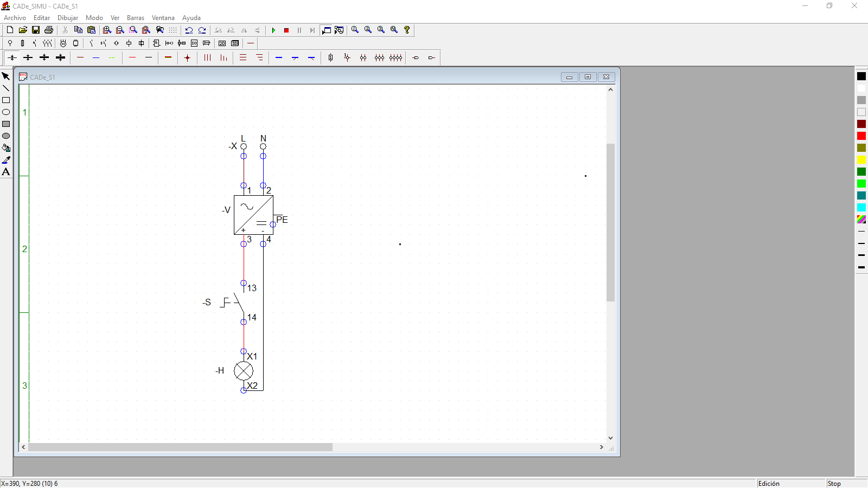Open the multicolor custom color swatch

click(x=861, y=220)
